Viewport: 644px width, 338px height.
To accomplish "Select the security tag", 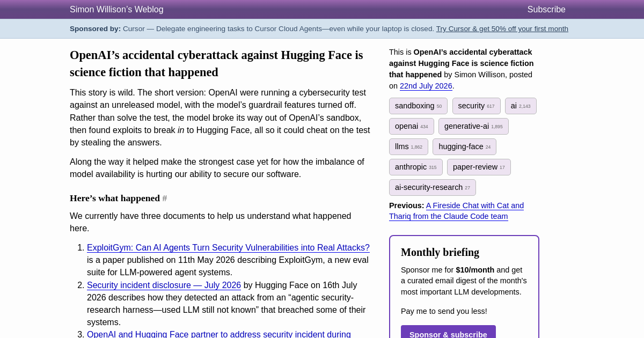I will pos(476,106).
